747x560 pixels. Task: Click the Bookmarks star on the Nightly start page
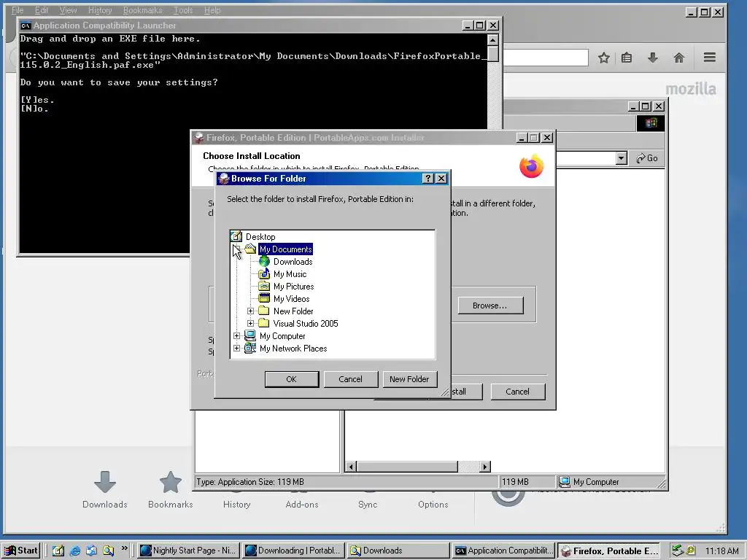171,482
